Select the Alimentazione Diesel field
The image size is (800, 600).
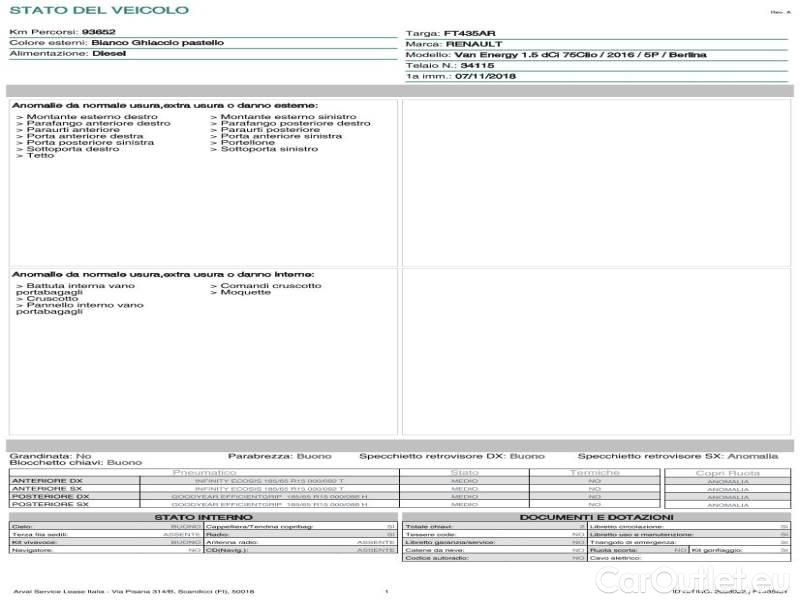tap(109, 54)
